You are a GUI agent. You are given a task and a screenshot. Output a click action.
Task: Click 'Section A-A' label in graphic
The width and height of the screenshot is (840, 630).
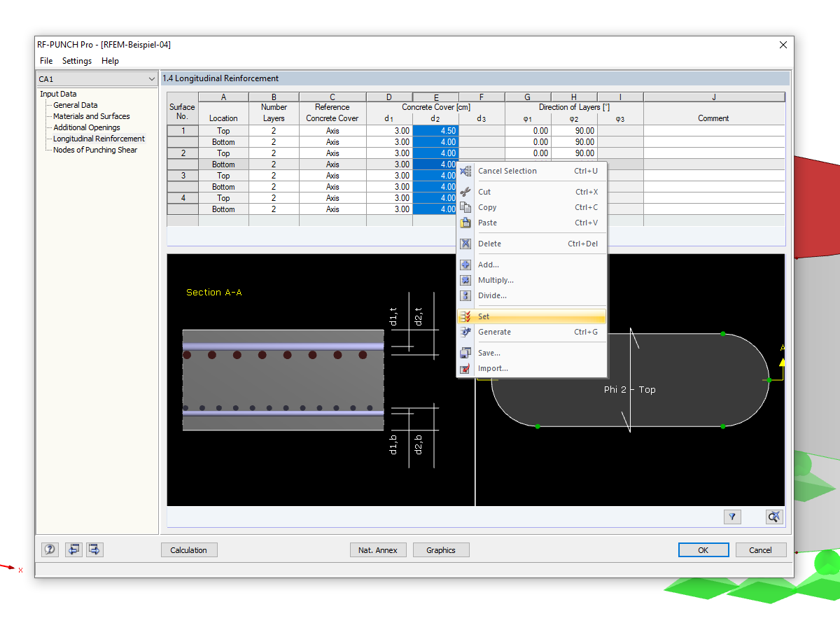tap(214, 293)
